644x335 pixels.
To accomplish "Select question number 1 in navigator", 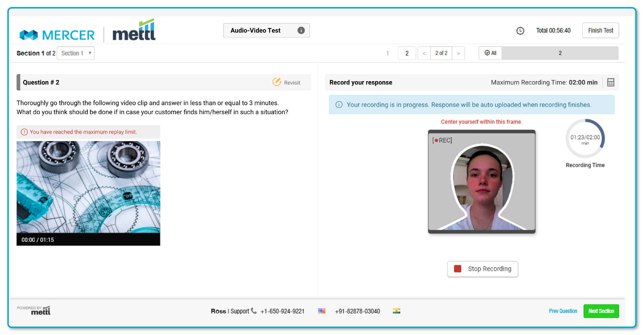I will (x=387, y=53).
